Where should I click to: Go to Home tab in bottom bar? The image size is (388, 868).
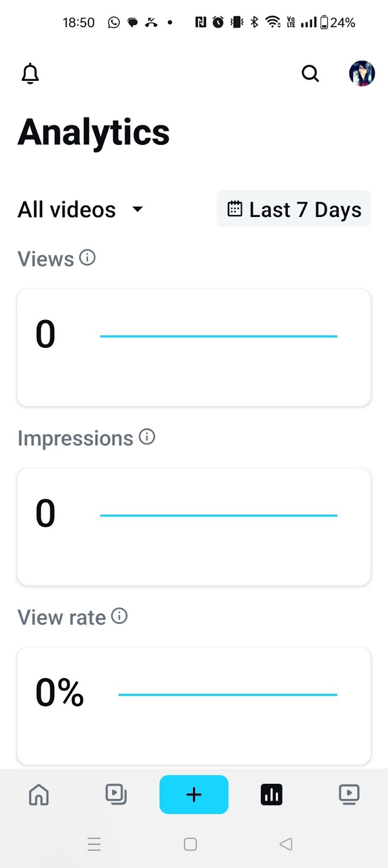point(39,795)
